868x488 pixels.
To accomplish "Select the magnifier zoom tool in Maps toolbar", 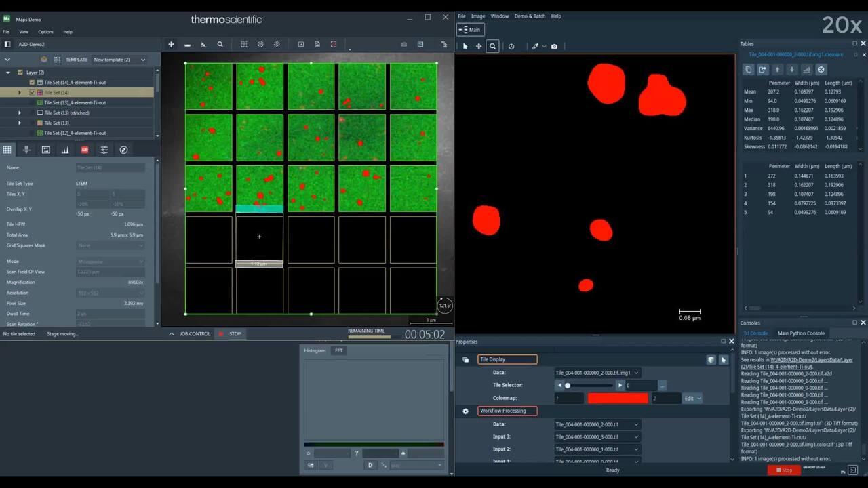I will pyautogui.click(x=220, y=45).
